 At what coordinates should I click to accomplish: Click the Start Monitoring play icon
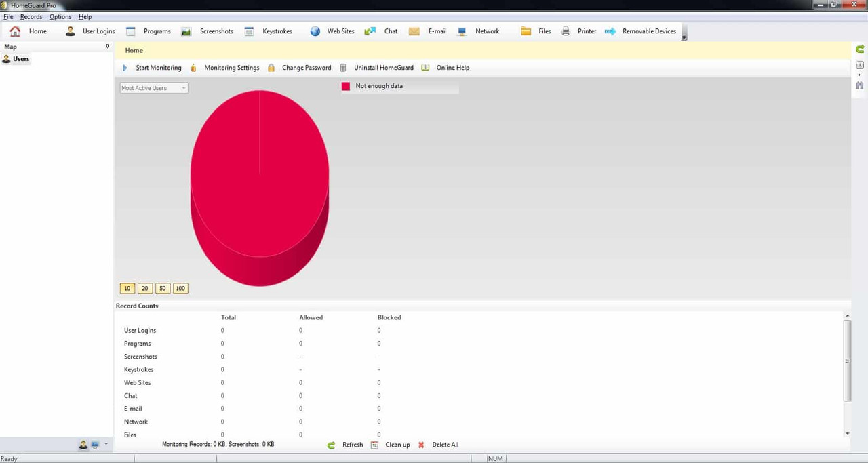coord(125,68)
